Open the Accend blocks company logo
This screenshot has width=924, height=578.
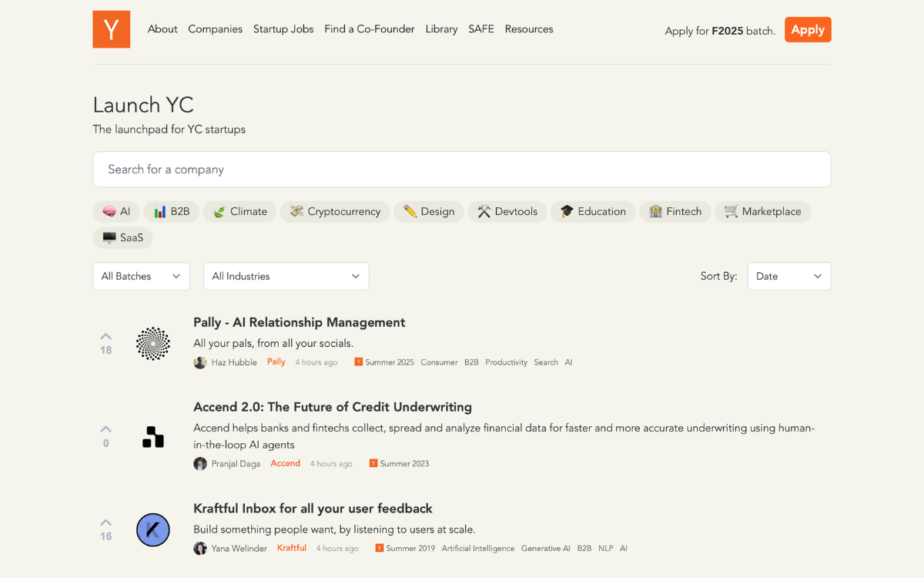153,437
